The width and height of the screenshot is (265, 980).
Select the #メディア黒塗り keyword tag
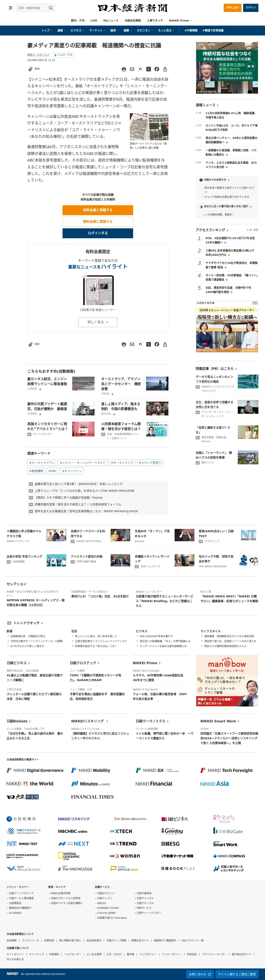point(150,463)
